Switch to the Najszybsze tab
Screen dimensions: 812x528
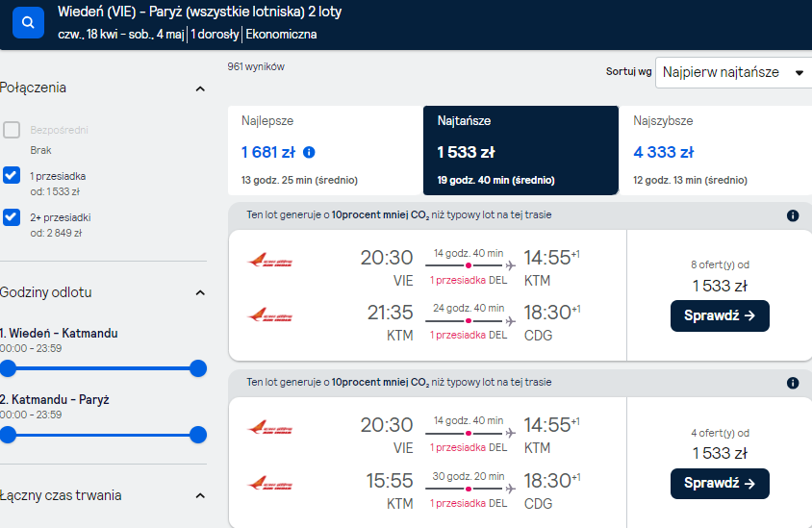pos(715,150)
